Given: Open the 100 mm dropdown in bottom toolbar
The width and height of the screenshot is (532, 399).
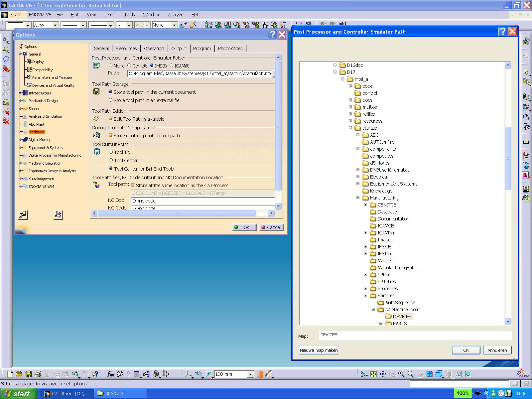Looking at the screenshot, I should click(251, 374).
